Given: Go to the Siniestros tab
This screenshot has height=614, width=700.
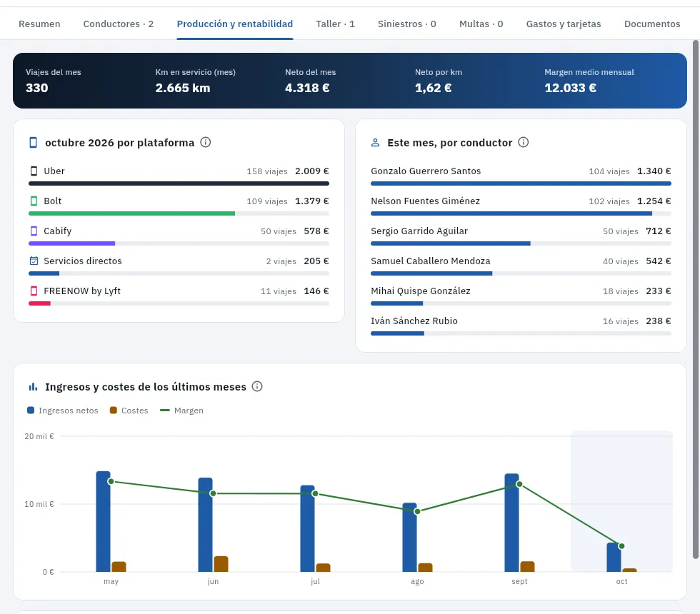Looking at the screenshot, I should point(407,24).
